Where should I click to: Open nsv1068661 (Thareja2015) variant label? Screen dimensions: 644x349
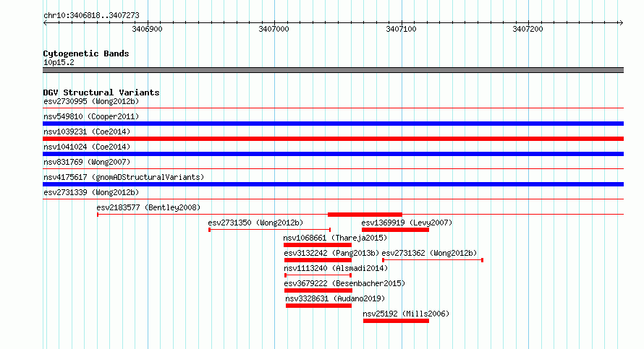click(x=335, y=238)
